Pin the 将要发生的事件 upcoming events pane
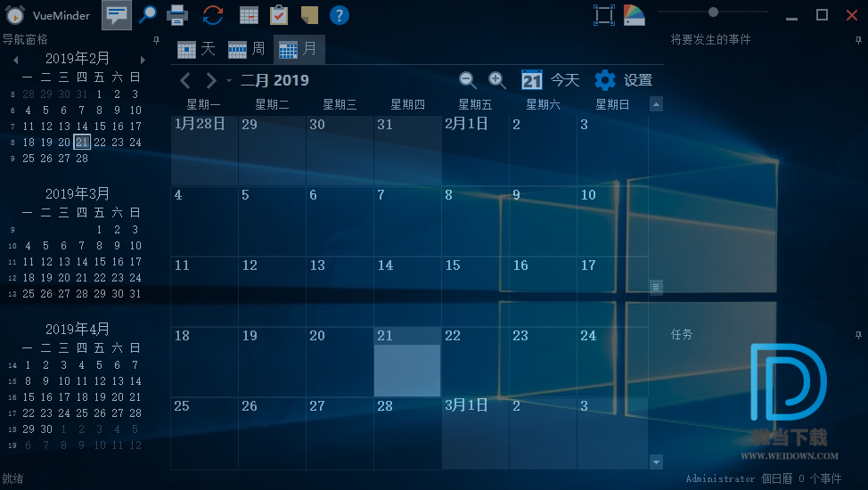This screenshot has height=490, width=868. pos(858,40)
